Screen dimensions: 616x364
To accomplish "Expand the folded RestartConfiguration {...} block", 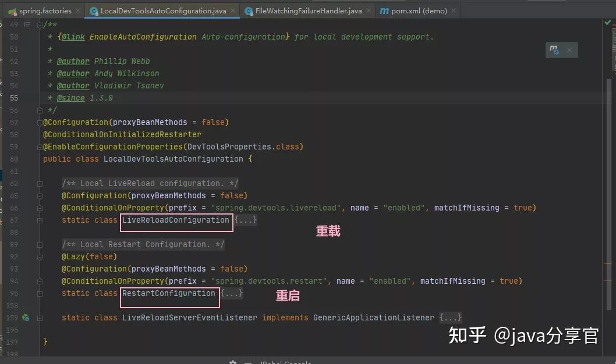I will 232,293.
